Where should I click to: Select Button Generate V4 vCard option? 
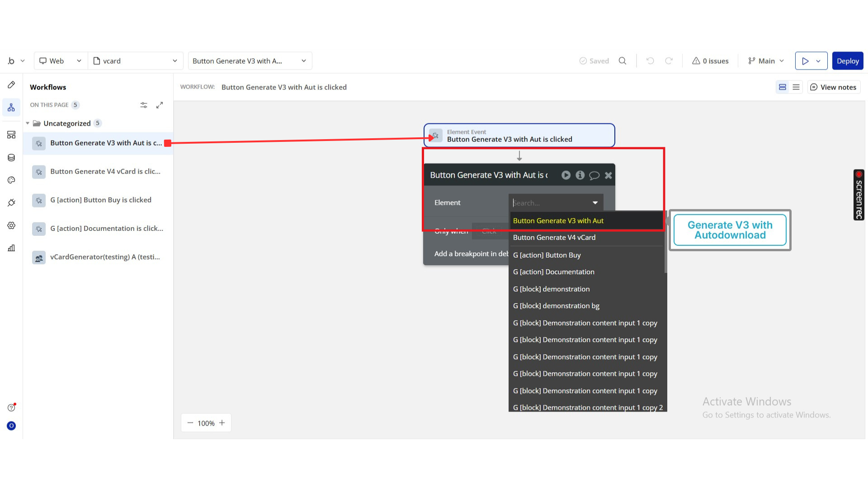point(554,238)
